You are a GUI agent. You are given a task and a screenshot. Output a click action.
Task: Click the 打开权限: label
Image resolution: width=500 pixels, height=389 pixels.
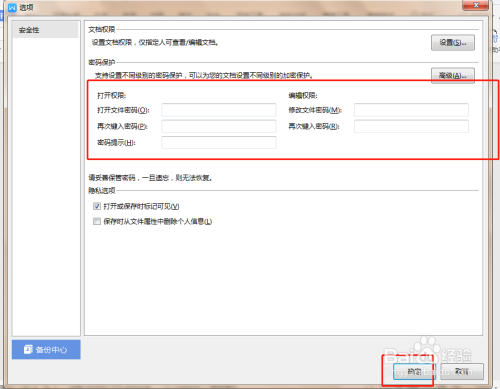(x=112, y=96)
